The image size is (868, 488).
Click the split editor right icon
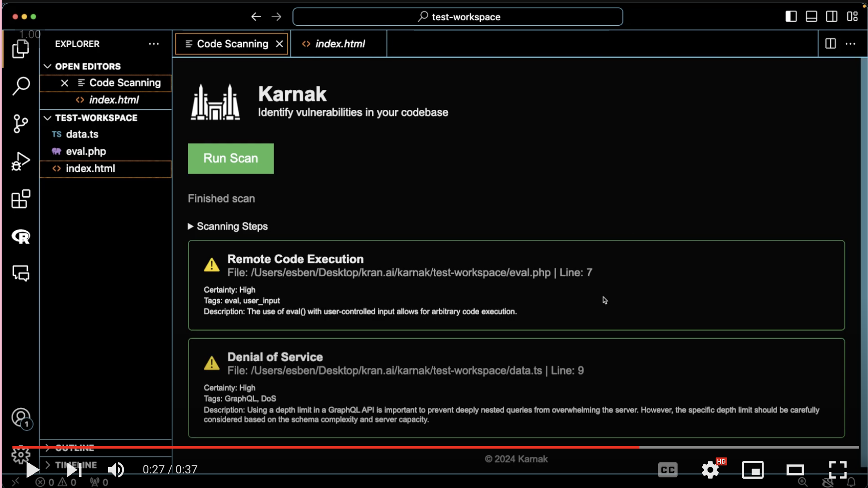[x=830, y=43]
